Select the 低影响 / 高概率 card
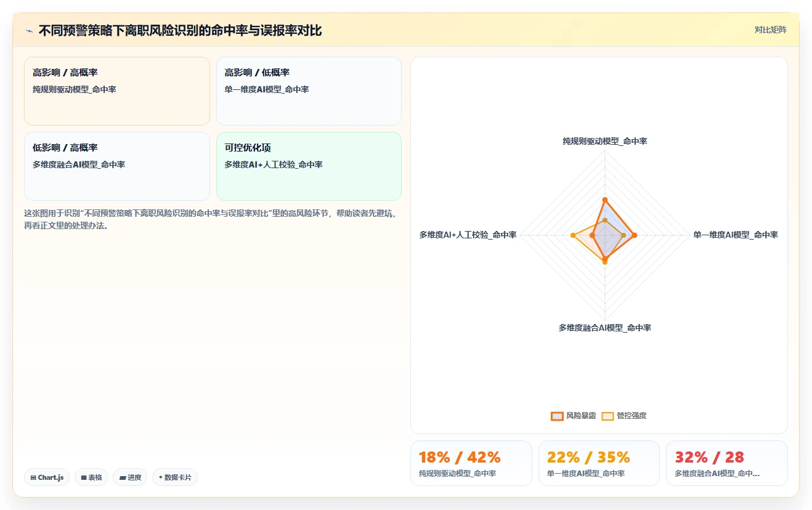 coord(117,166)
